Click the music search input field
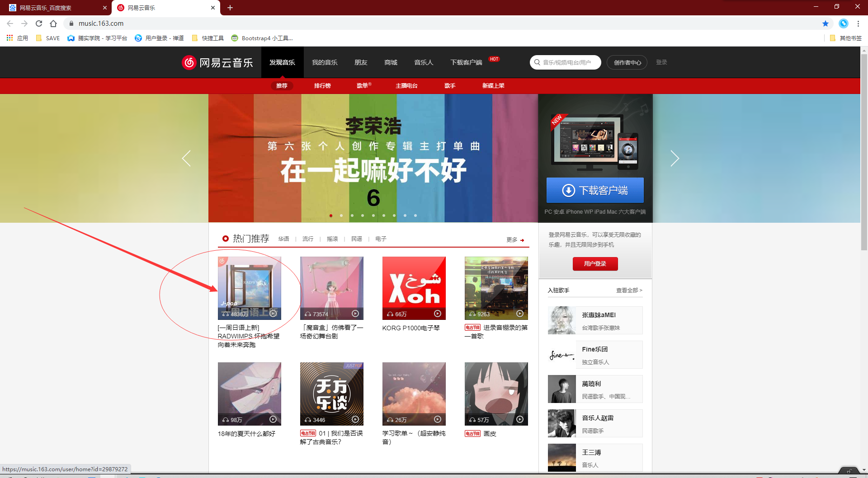 [x=566, y=62]
